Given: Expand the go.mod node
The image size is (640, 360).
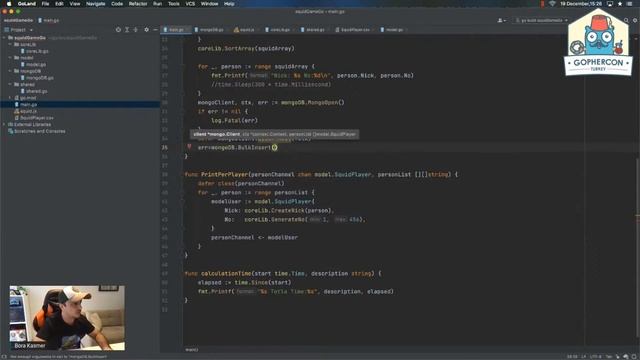Looking at the screenshot, I should point(10,98).
